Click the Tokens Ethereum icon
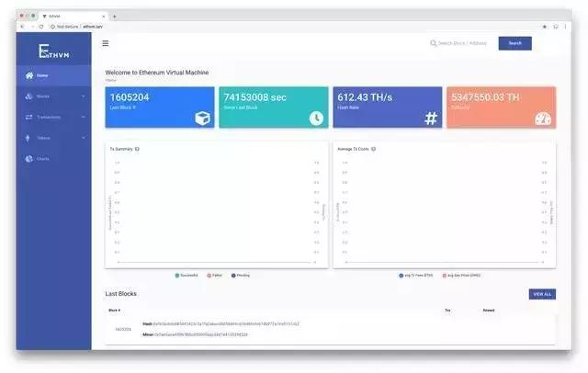588x373 pixels. pos(28,138)
